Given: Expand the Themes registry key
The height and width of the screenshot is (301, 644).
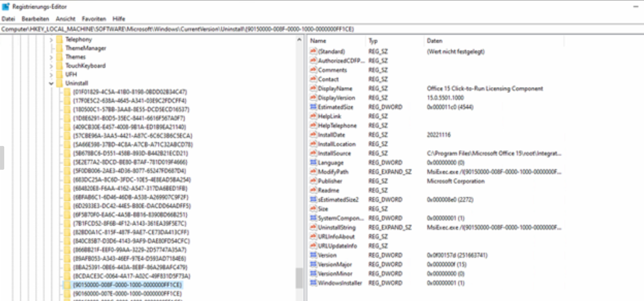Looking at the screenshot, I should tap(51, 57).
